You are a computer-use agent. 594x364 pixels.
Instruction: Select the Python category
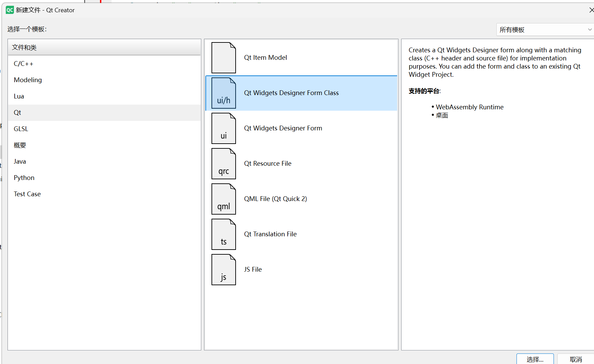coord(104,178)
